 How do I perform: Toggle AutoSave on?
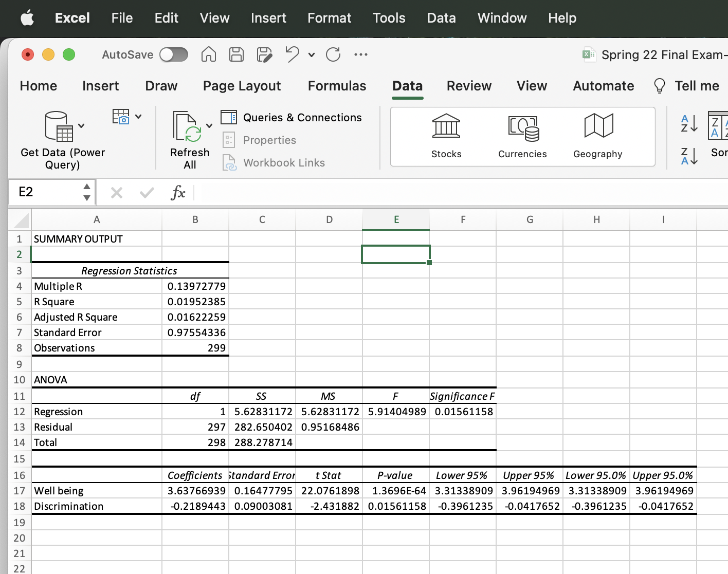[x=173, y=54]
